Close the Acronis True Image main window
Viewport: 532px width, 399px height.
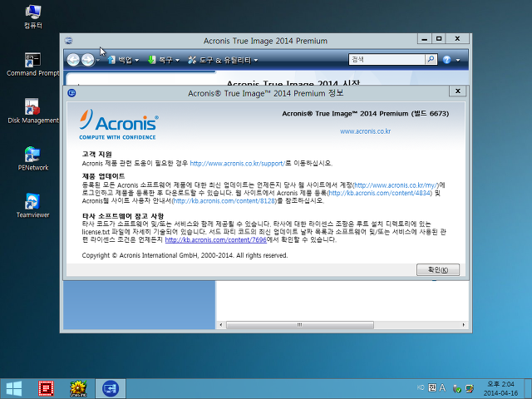[457, 39]
